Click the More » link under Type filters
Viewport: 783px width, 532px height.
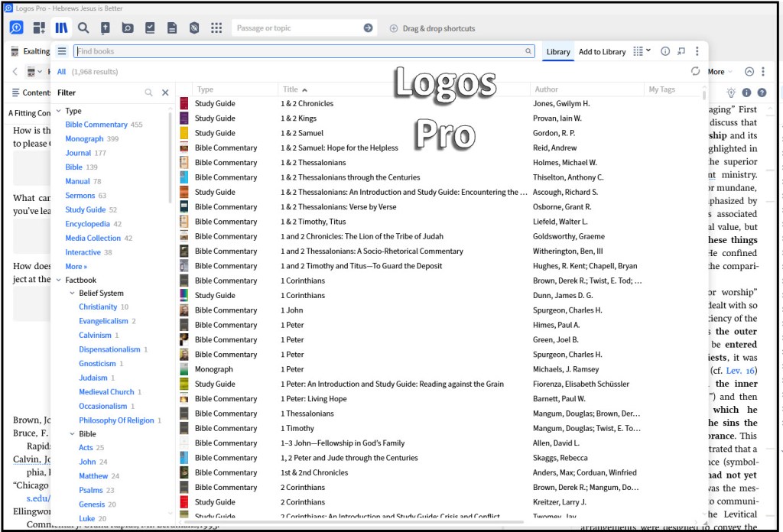click(76, 267)
